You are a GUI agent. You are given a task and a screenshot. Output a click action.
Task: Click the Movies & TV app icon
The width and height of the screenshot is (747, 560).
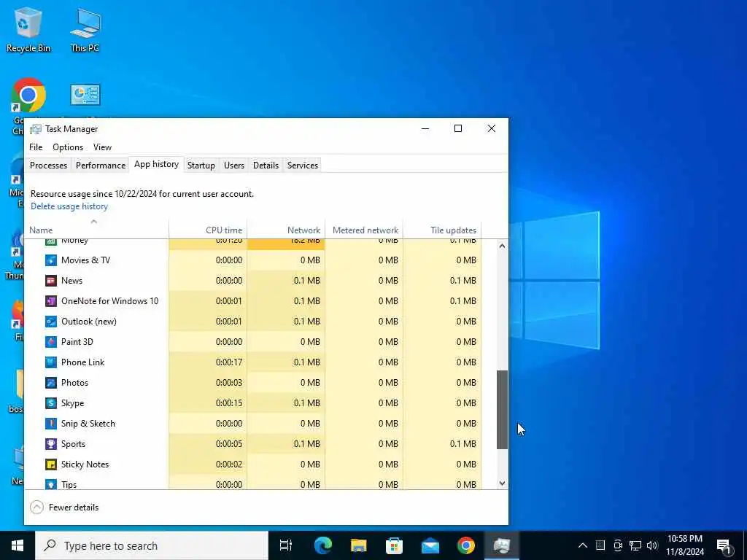pos(51,260)
